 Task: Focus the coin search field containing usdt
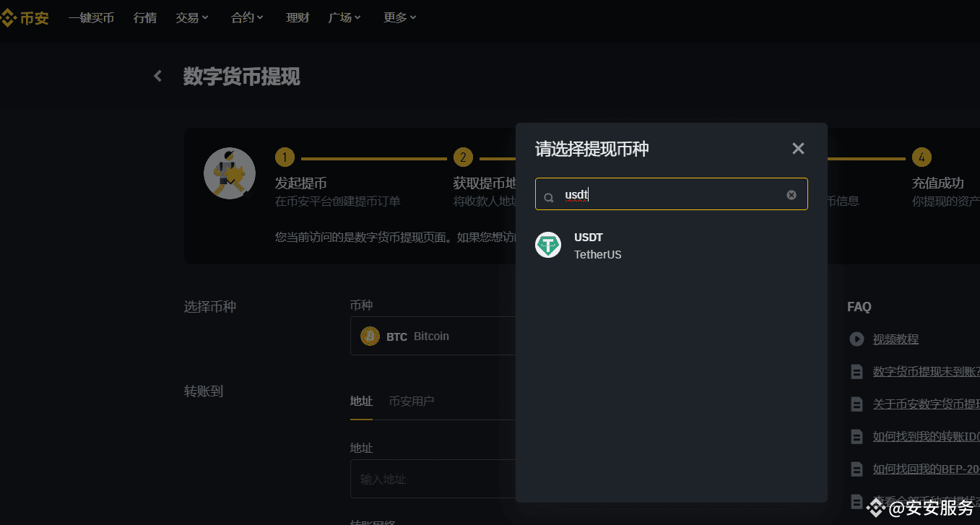click(672, 194)
